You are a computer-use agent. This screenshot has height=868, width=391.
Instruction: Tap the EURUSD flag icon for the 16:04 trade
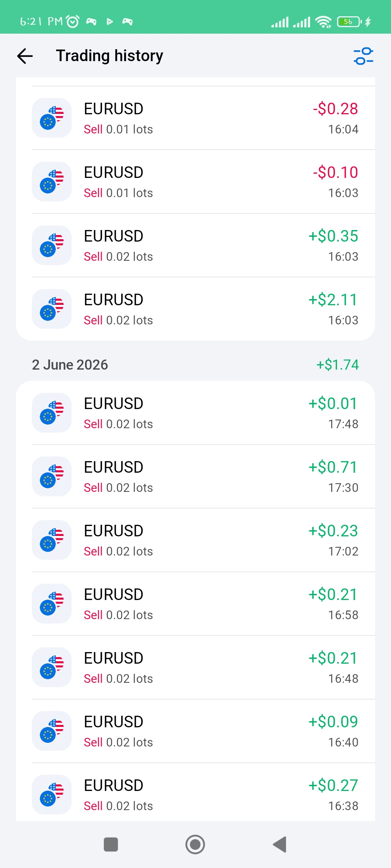[x=52, y=118]
